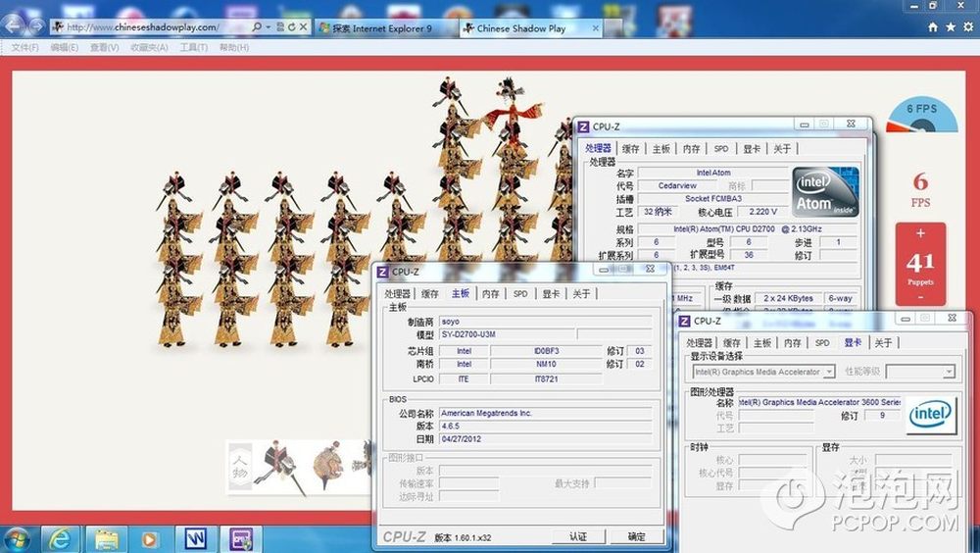Refresh the page with the reload icon

click(291, 26)
